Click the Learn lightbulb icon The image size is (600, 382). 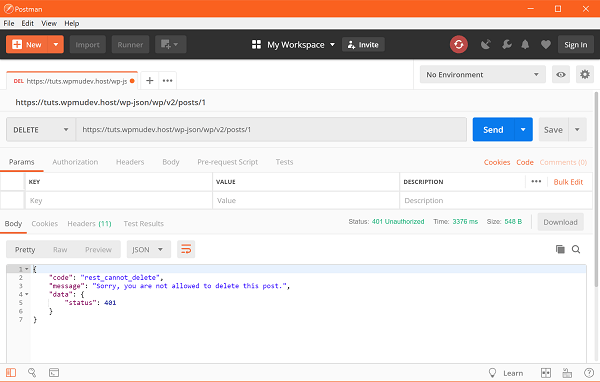click(x=492, y=373)
